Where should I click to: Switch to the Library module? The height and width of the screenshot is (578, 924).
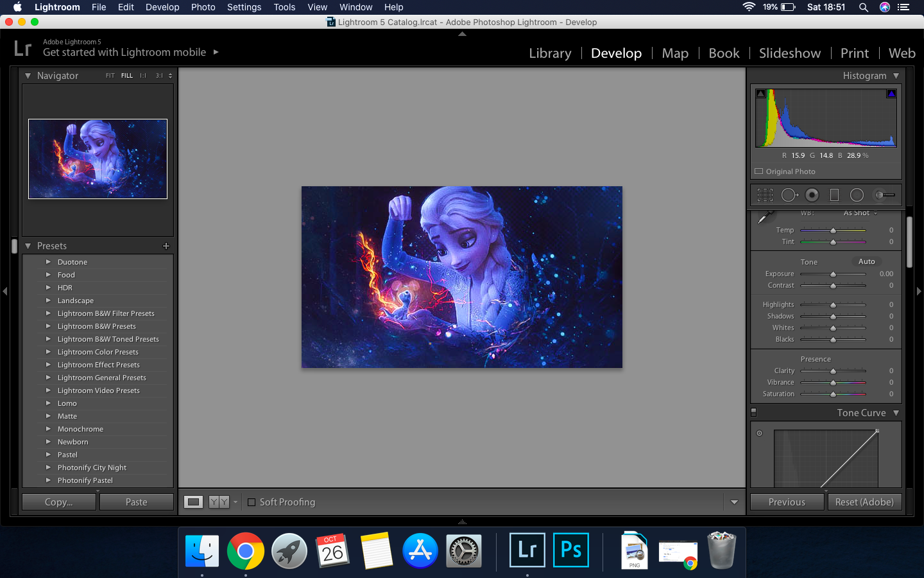click(550, 53)
